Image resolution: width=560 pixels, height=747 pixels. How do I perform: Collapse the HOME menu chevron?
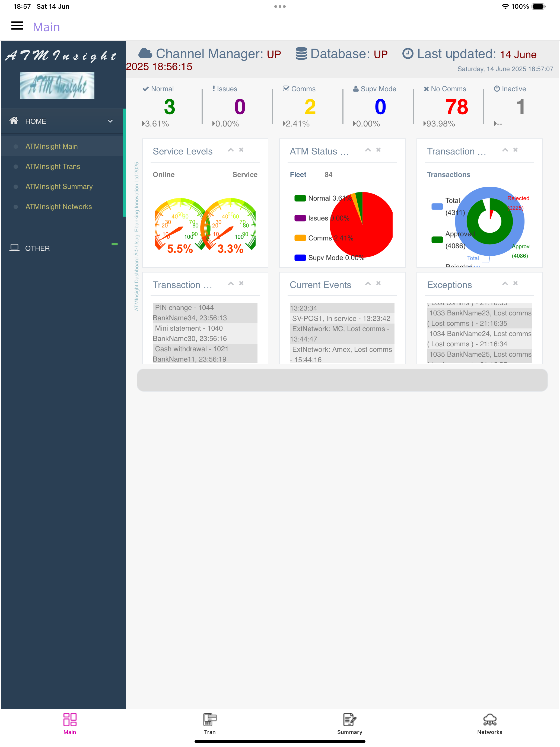click(110, 121)
